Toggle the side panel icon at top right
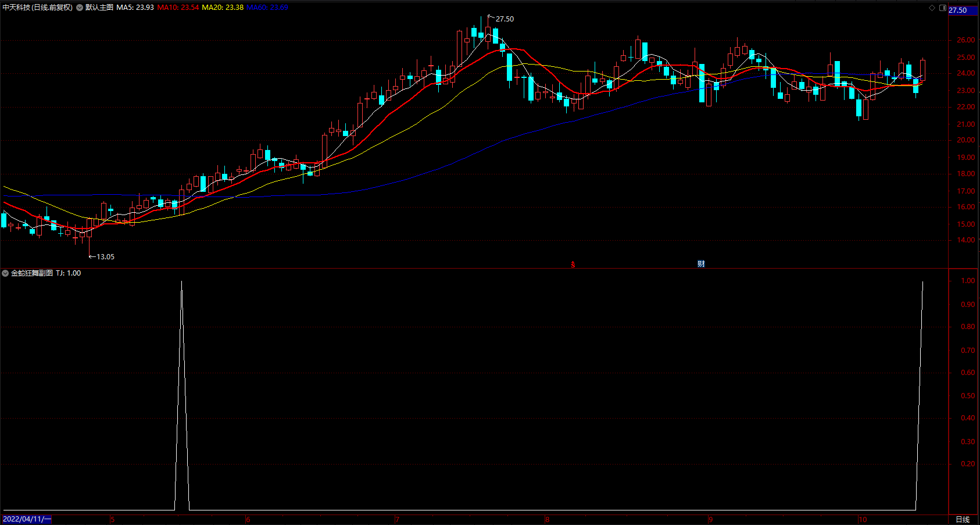This screenshot has height=525, width=980. point(943,8)
